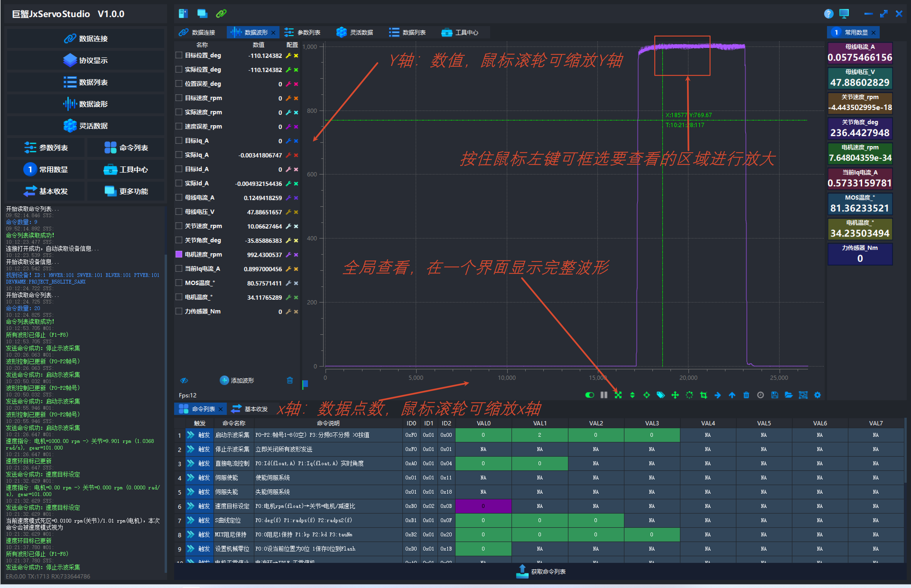Open 基本收发 from the left sidebar

tap(46, 191)
